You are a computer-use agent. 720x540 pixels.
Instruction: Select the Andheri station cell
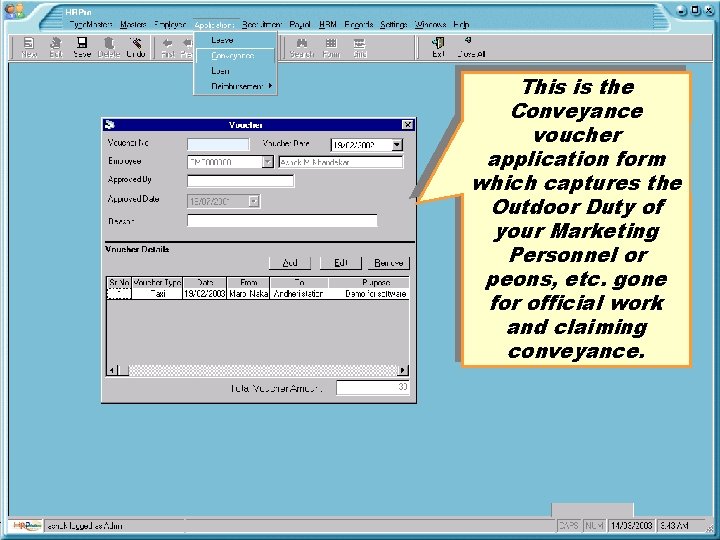click(x=299, y=294)
